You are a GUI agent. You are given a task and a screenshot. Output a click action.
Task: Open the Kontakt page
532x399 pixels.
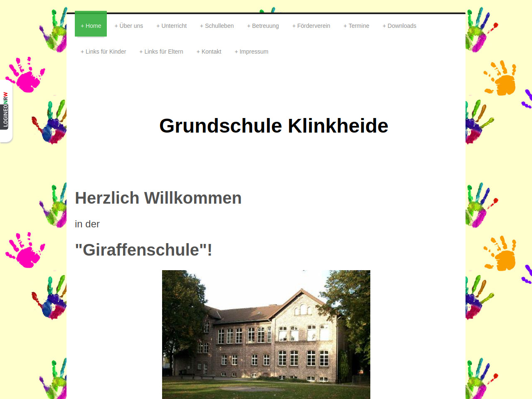(209, 52)
